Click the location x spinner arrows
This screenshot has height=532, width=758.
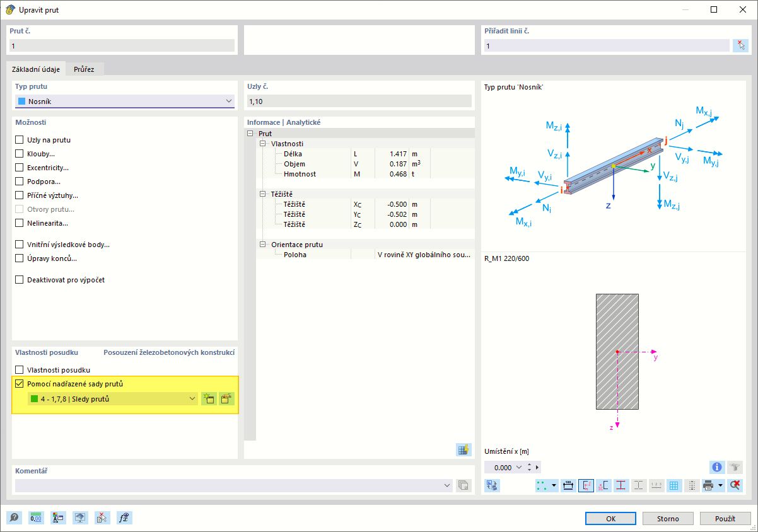click(x=529, y=468)
